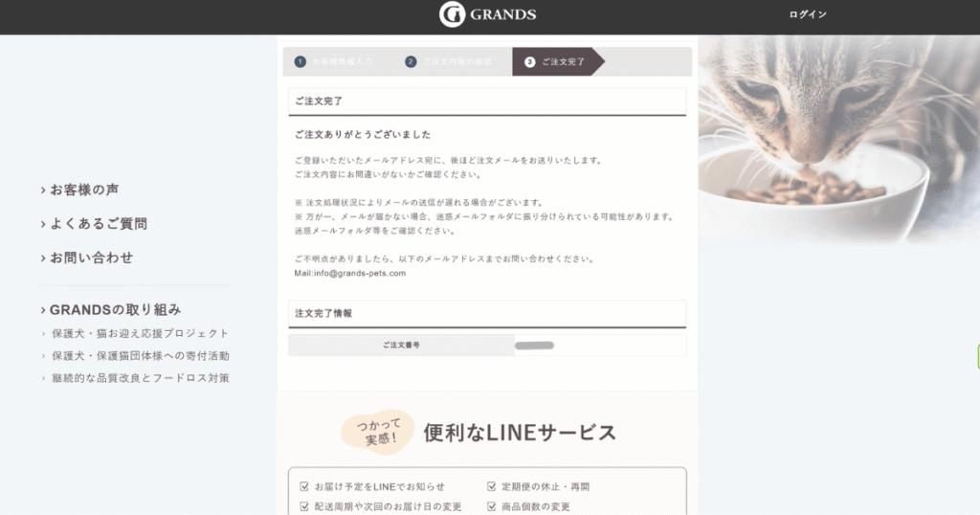
Task: Expand the GRANDSの取り組み section chevron
Action: [43, 310]
